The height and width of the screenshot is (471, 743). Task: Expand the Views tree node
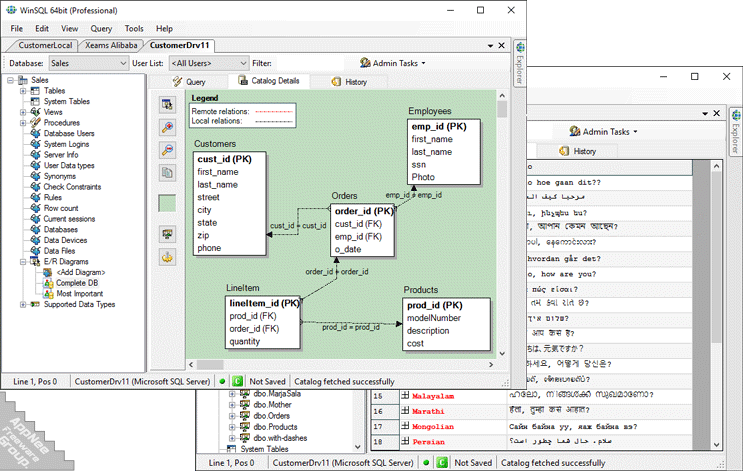23,112
